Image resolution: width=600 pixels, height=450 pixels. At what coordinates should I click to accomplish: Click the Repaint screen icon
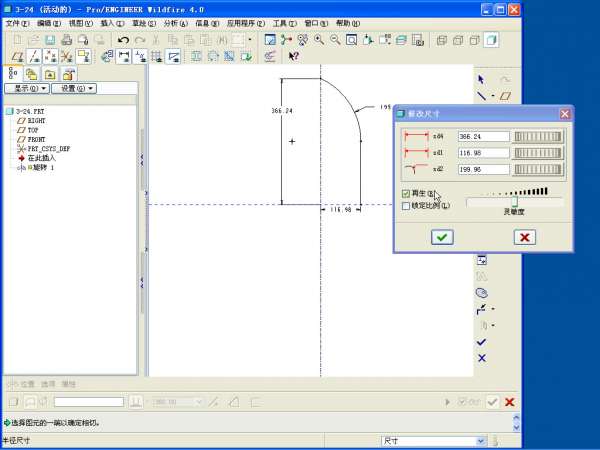click(x=270, y=40)
